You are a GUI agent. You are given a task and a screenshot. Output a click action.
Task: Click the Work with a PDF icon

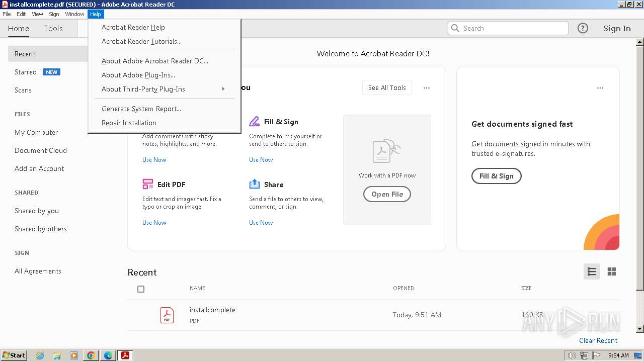387,151
